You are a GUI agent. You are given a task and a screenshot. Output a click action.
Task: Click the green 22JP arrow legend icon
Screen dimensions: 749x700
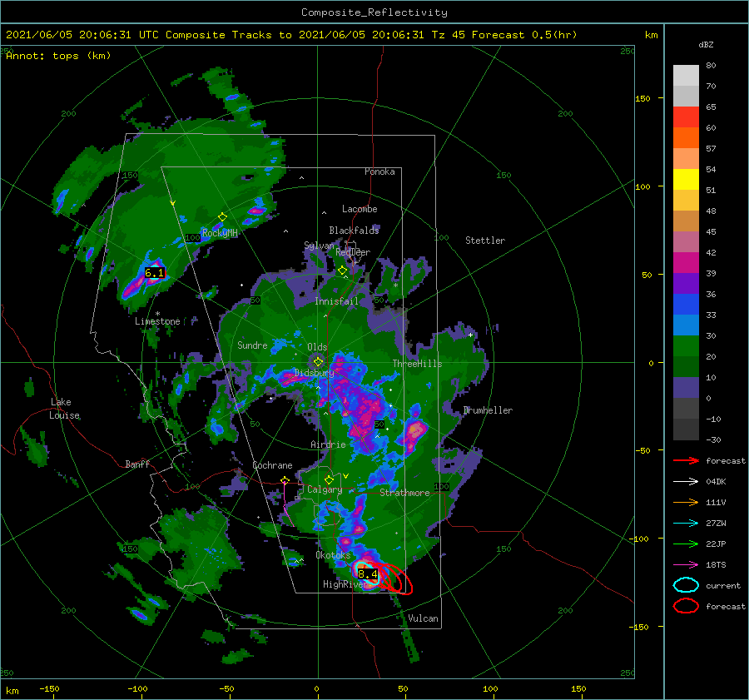click(x=686, y=544)
